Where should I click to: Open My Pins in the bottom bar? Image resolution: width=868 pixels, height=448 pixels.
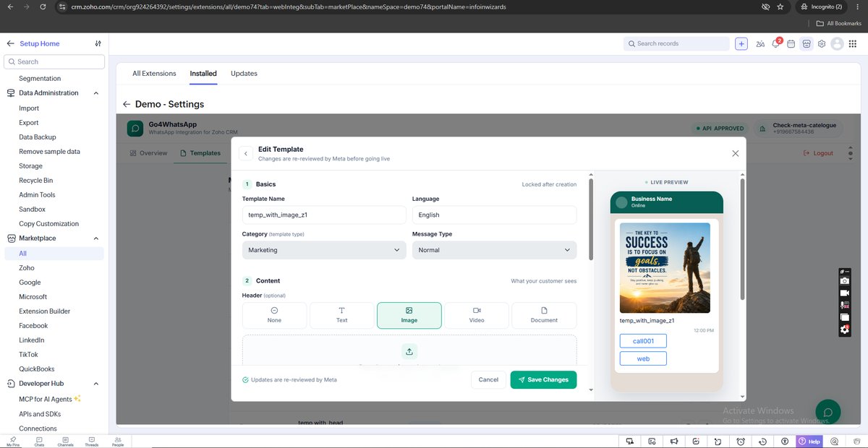pos(13,441)
